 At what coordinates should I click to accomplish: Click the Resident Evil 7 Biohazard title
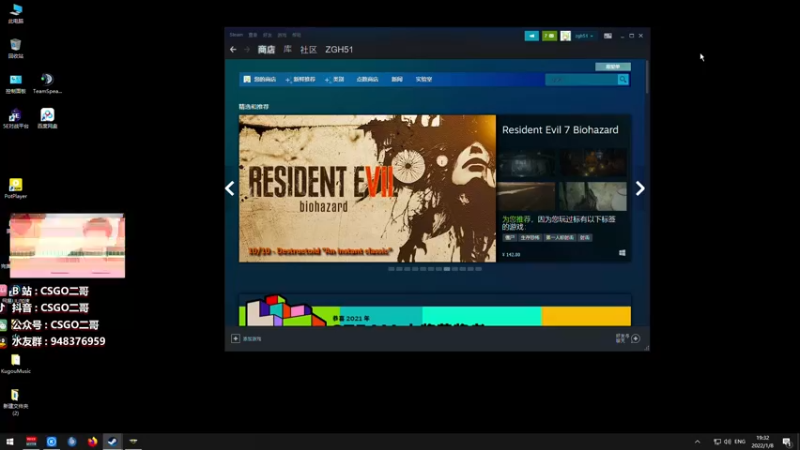tap(560, 130)
